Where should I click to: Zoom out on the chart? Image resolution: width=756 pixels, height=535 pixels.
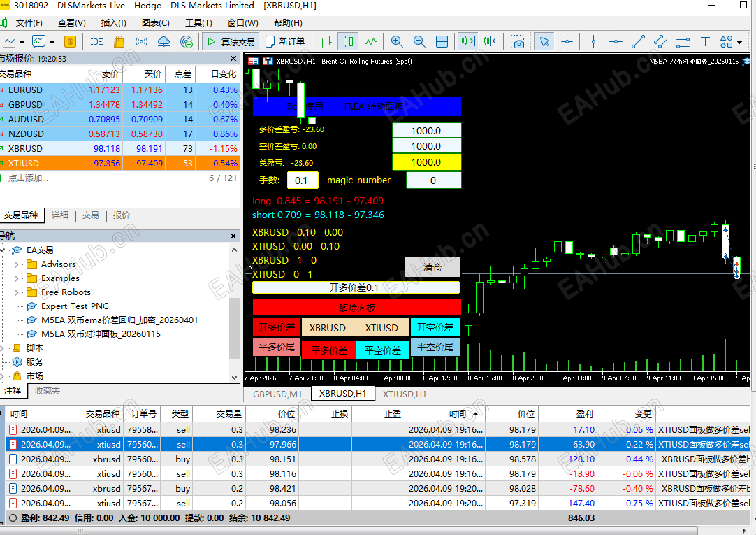(419, 42)
